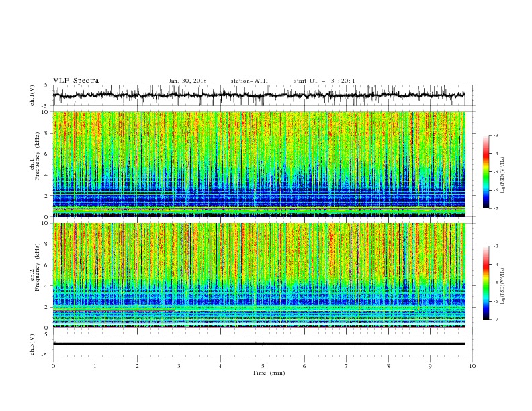Click the "2" tick on the time axis

pyautogui.click(x=137, y=366)
